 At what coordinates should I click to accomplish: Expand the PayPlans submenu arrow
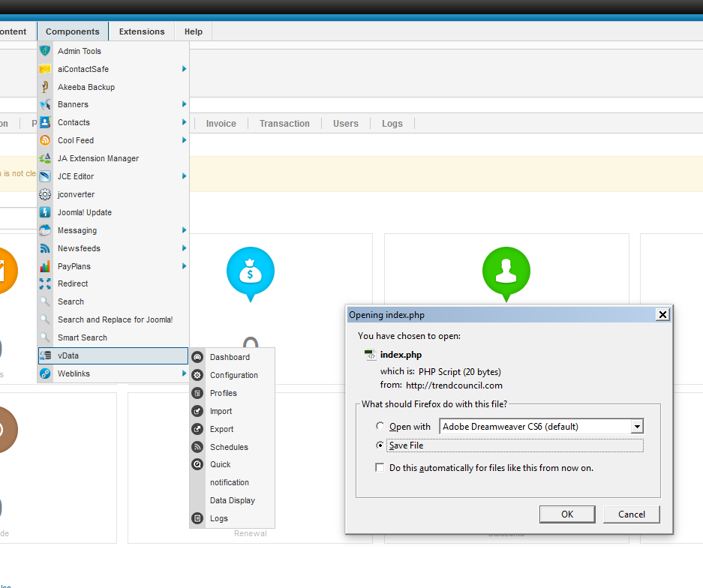pyautogui.click(x=184, y=265)
